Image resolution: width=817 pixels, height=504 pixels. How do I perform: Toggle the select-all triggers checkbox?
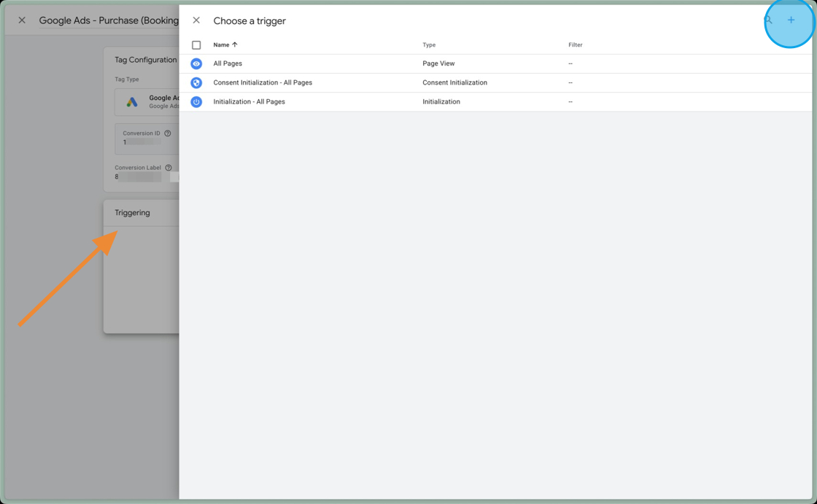[195, 44]
